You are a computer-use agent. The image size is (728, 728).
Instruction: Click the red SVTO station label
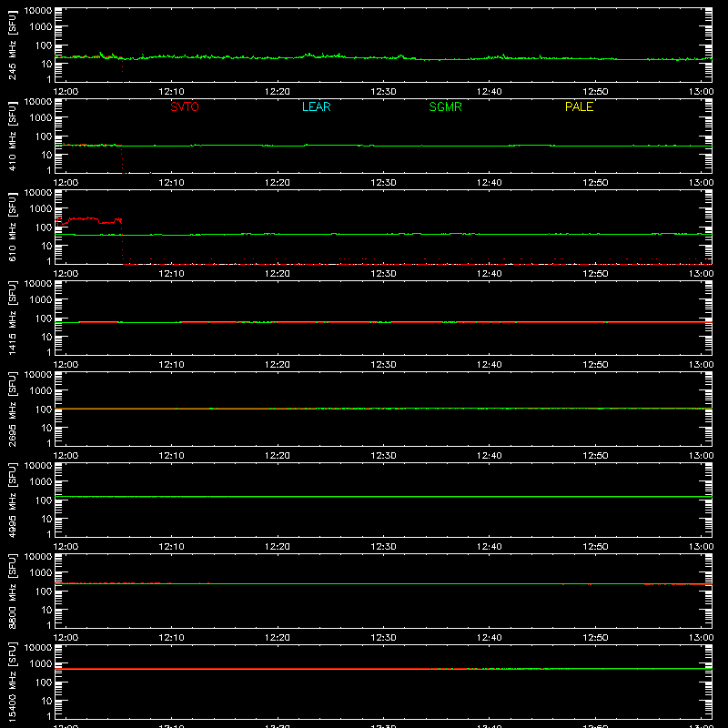[185, 106]
